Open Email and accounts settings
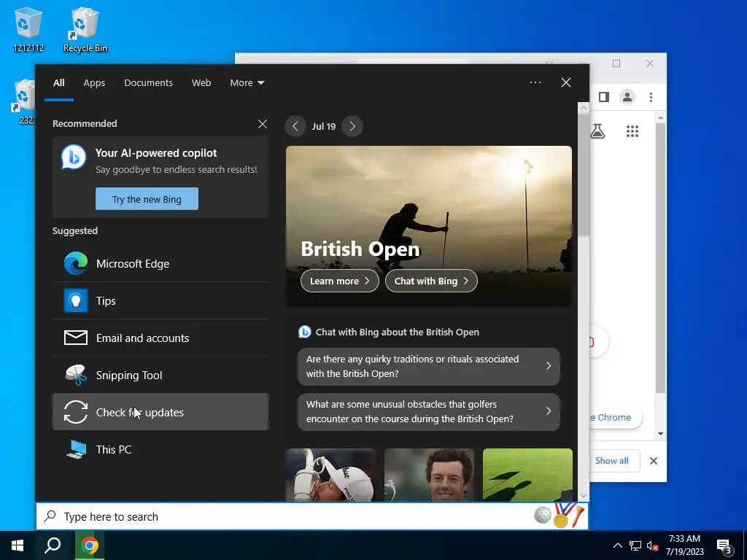Screen dimensions: 747x560 pyautogui.click(x=160, y=338)
